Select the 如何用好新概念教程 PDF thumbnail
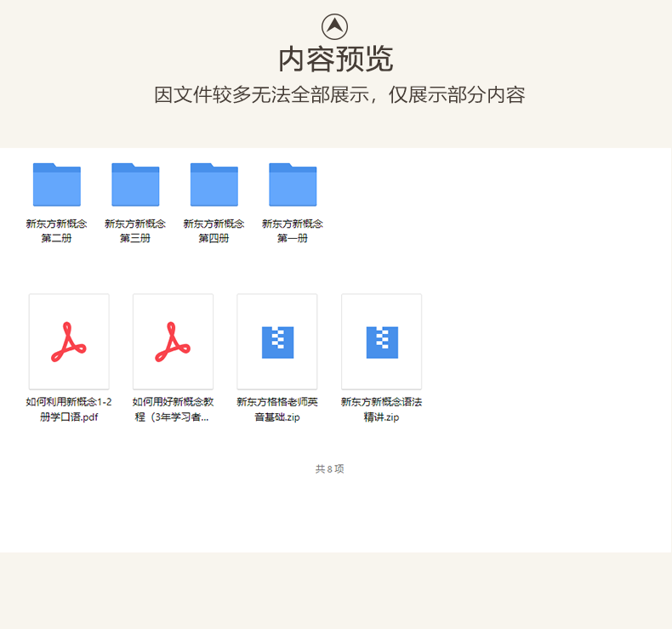The image size is (672, 629). click(174, 342)
